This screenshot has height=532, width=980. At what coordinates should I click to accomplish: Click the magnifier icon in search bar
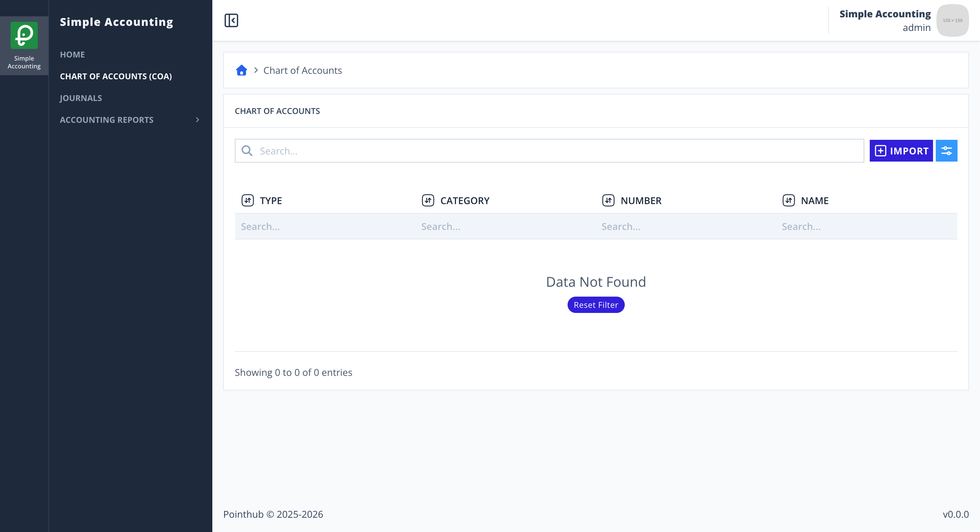[247, 151]
